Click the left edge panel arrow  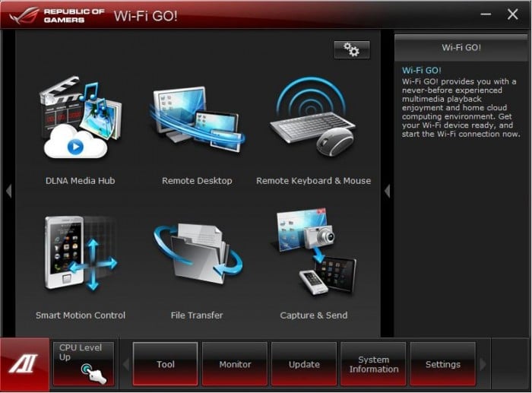click(8, 191)
